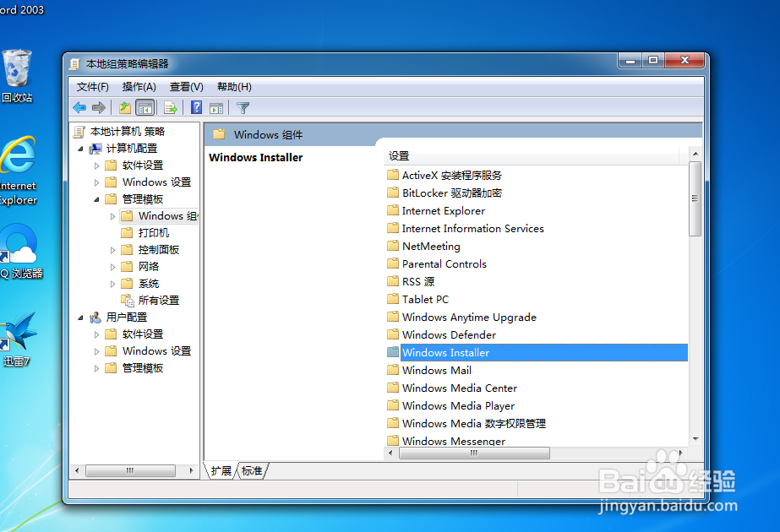Click the folder icon beside Tablet PC
Image resolution: width=780 pixels, height=532 pixels.
[x=393, y=299]
